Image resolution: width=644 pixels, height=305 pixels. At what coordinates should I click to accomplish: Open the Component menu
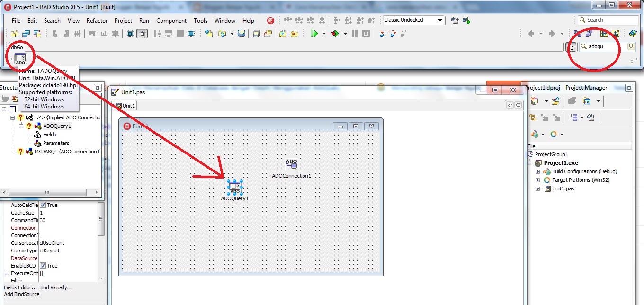(171, 21)
